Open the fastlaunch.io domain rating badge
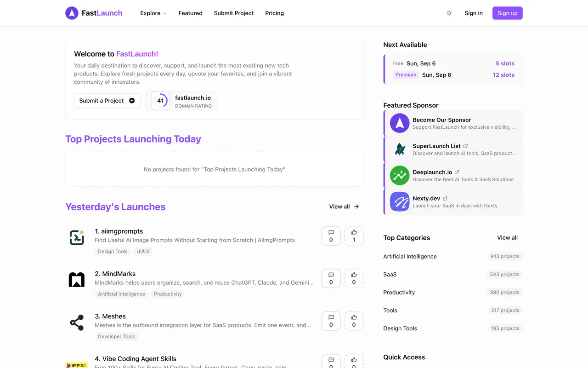This screenshot has width=588, height=368. 181,101
